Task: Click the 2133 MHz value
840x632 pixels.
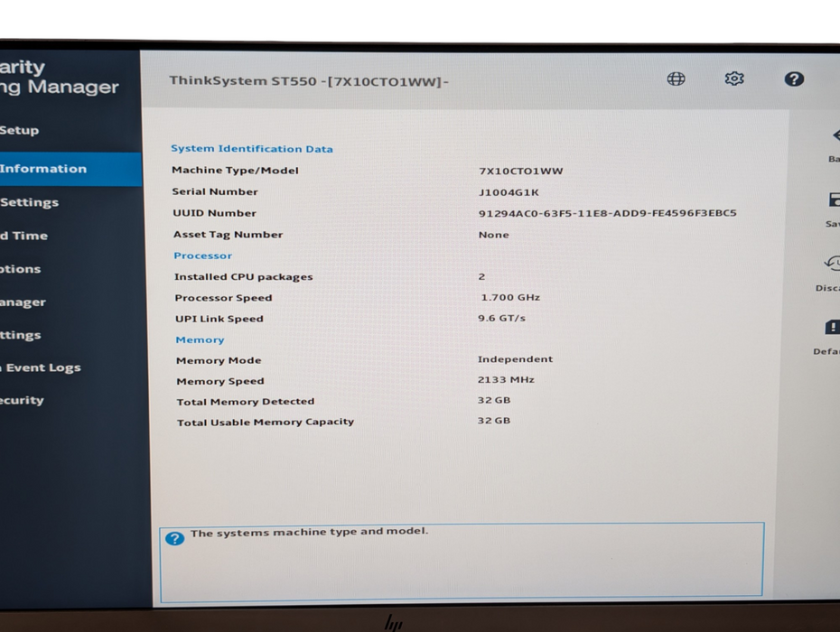Action: (506, 380)
